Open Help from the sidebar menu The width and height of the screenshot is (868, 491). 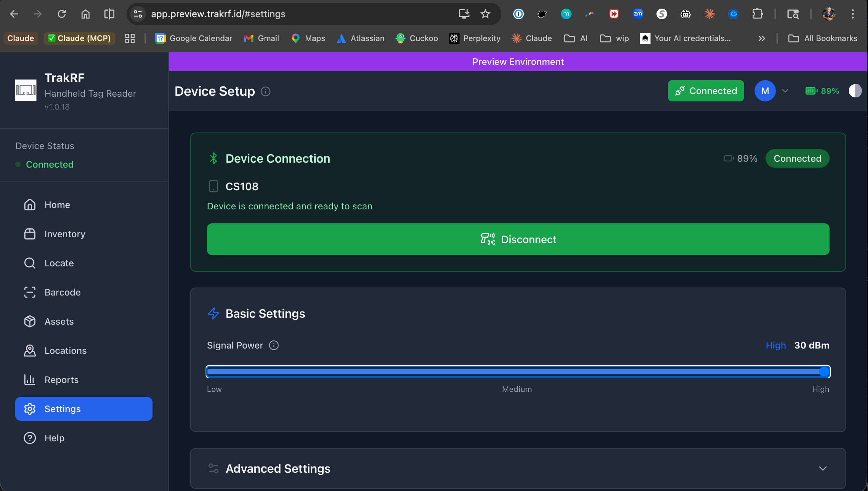[x=54, y=438]
